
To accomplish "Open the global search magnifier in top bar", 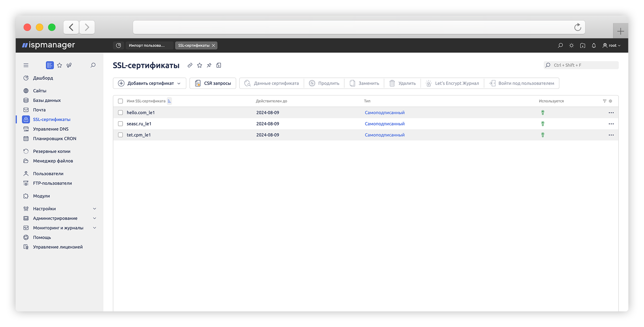I will (560, 45).
